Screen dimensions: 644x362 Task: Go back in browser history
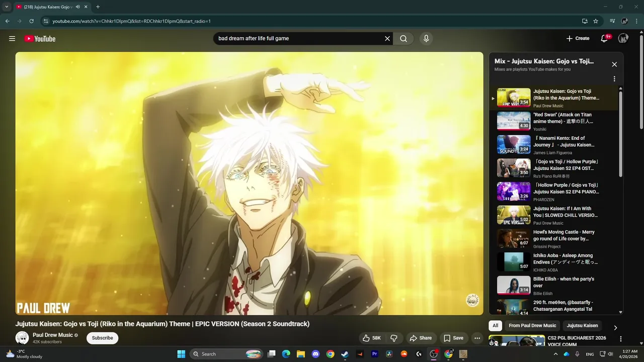pyautogui.click(x=7, y=21)
